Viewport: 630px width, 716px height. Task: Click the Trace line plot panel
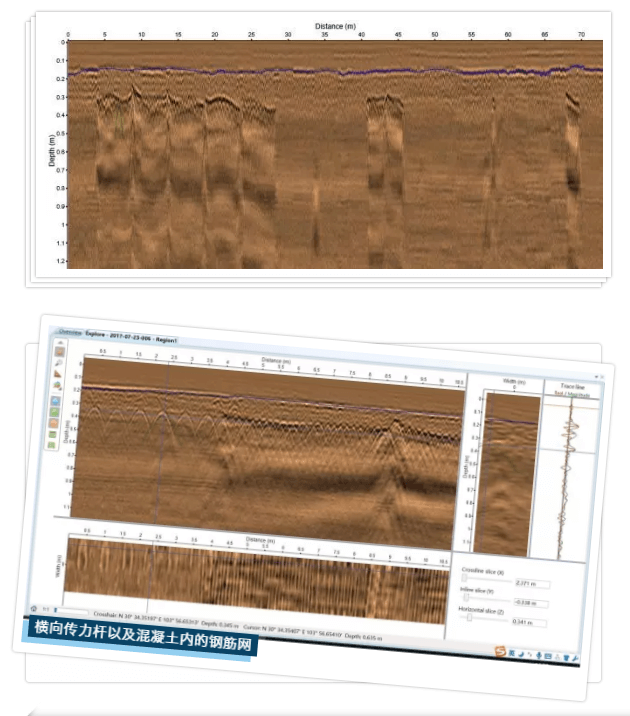[x=571, y=470]
